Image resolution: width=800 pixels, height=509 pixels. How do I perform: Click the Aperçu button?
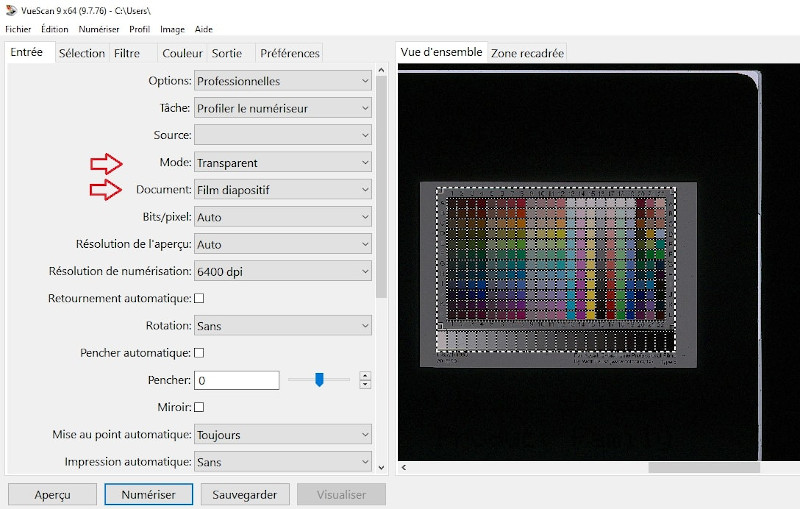click(52, 494)
